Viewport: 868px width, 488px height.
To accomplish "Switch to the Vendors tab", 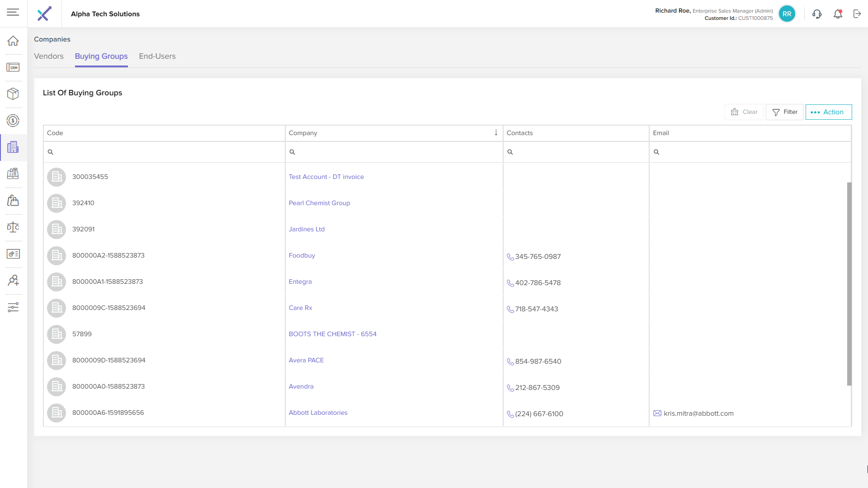I will click(49, 56).
